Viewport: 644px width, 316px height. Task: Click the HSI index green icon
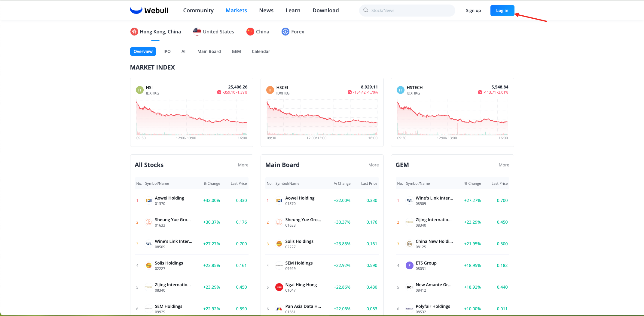(x=140, y=90)
